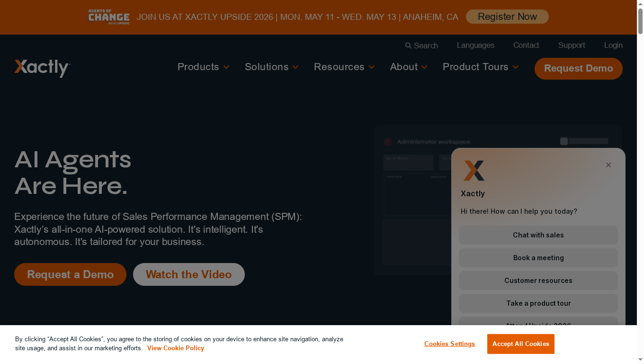Select Take a product tour option
Viewport: 644px width, 364px height.
click(x=538, y=303)
